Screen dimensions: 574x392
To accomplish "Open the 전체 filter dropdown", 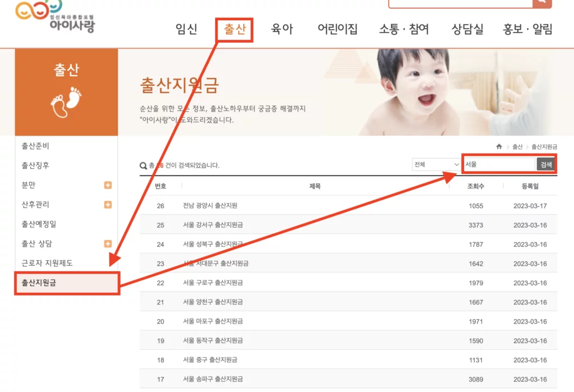I will 436,164.
